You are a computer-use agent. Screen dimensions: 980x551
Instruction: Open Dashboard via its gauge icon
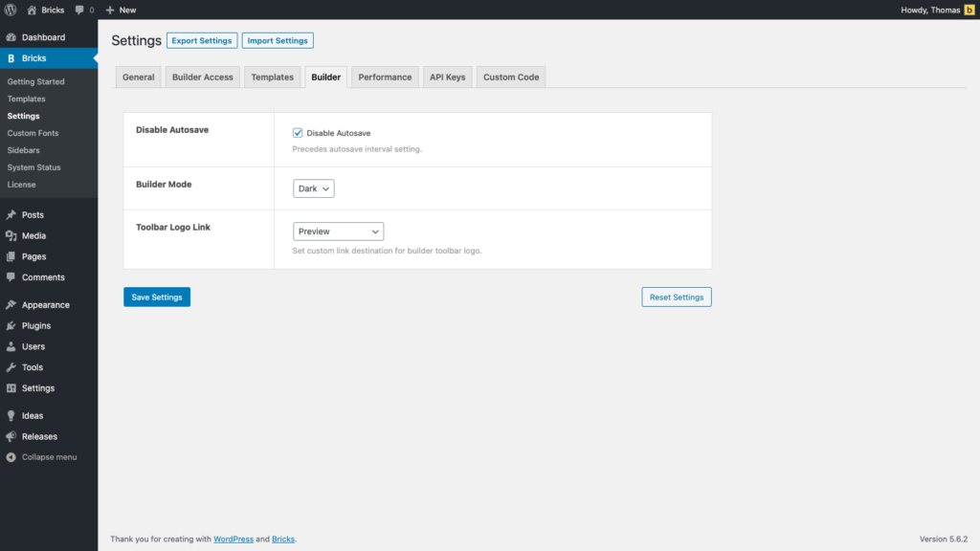tap(11, 37)
